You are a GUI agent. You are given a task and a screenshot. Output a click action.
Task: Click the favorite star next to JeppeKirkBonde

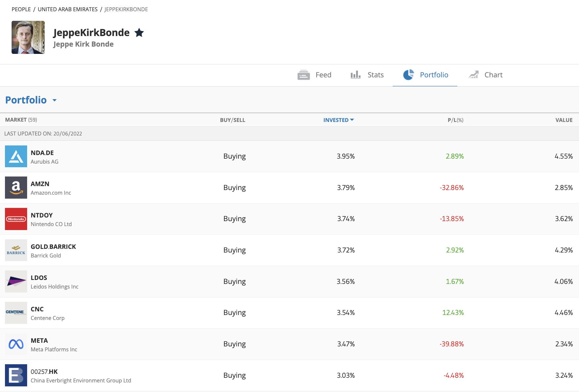(139, 33)
